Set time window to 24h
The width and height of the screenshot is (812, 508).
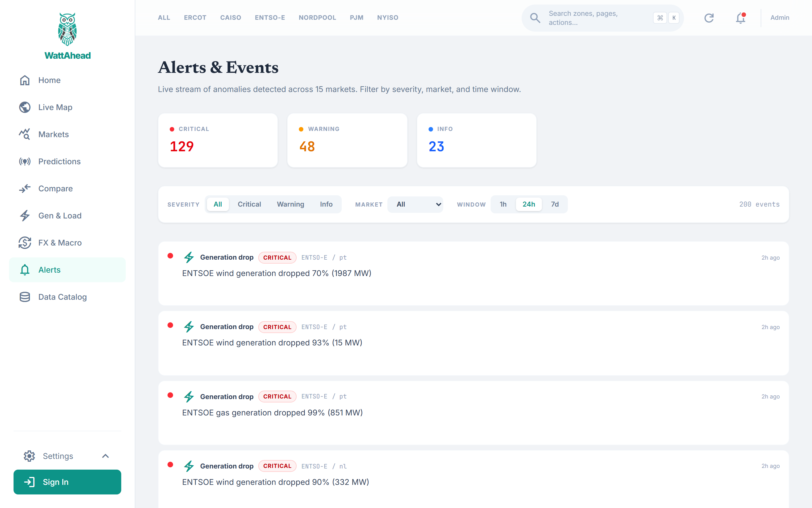529,204
